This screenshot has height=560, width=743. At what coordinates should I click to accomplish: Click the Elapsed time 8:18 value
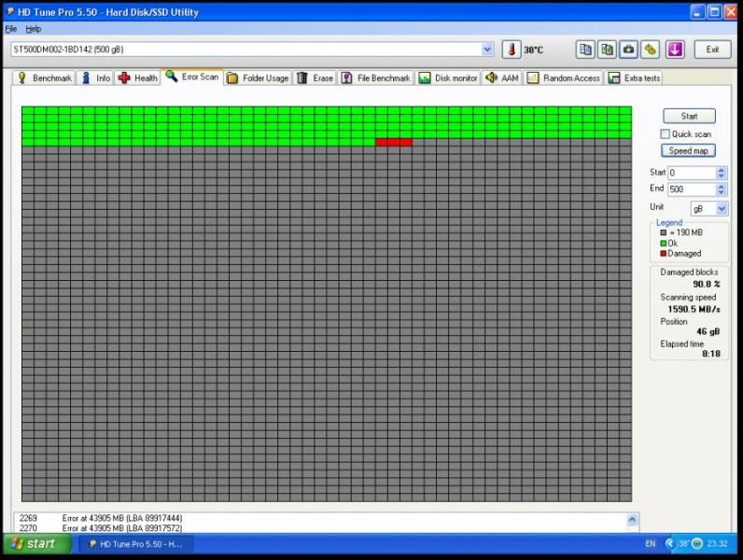pyautogui.click(x=710, y=354)
